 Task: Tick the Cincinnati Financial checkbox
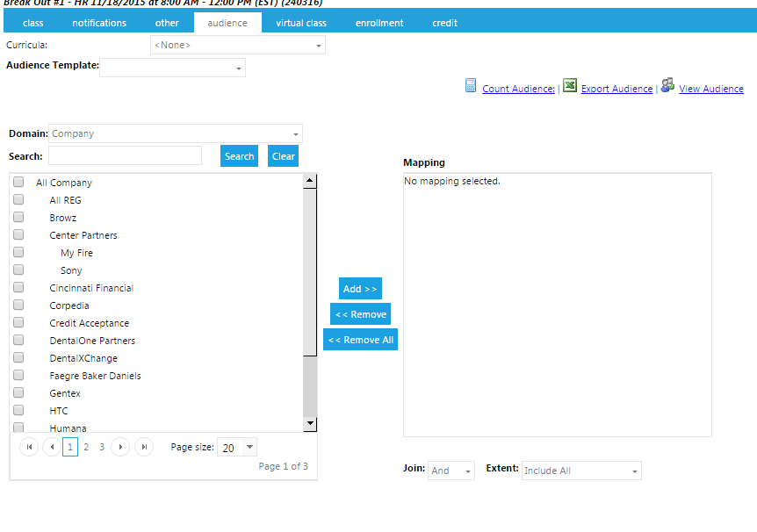click(18, 288)
